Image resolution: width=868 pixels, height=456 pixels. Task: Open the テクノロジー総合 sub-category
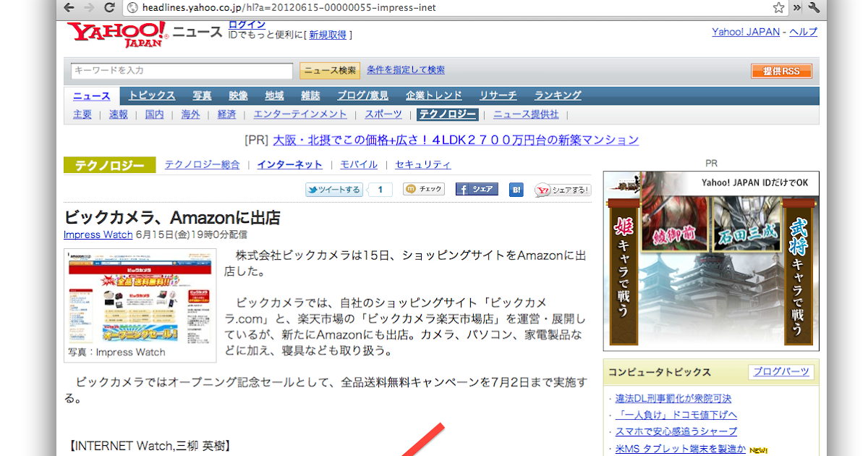point(202,164)
